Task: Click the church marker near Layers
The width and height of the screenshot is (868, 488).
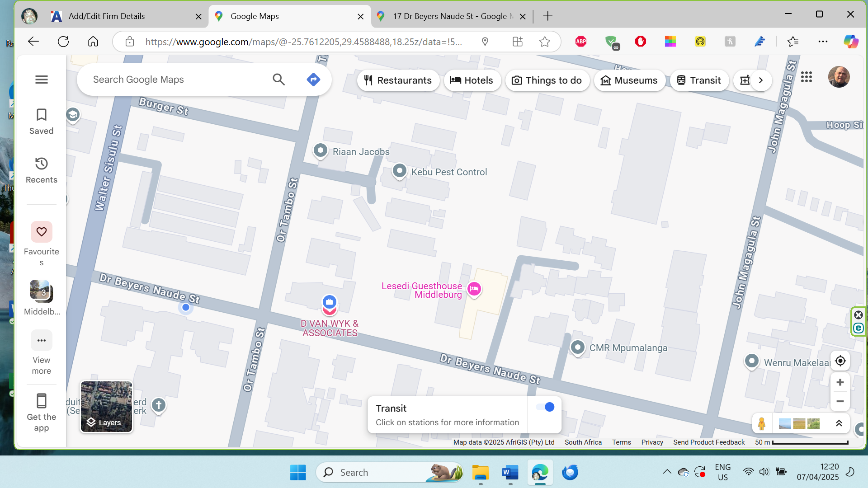Action: 158,405
